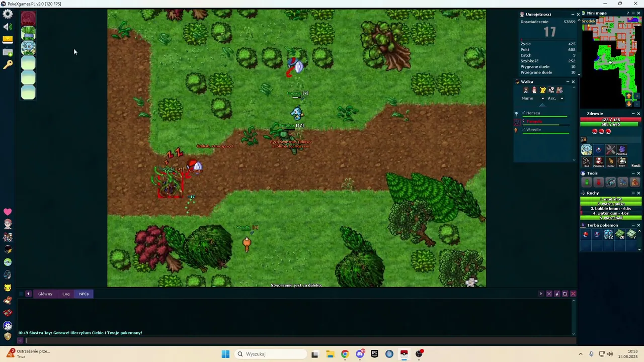Open the keyboard hotkeys icon
The image size is (644, 362).
pyautogui.click(x=8, y=52)
